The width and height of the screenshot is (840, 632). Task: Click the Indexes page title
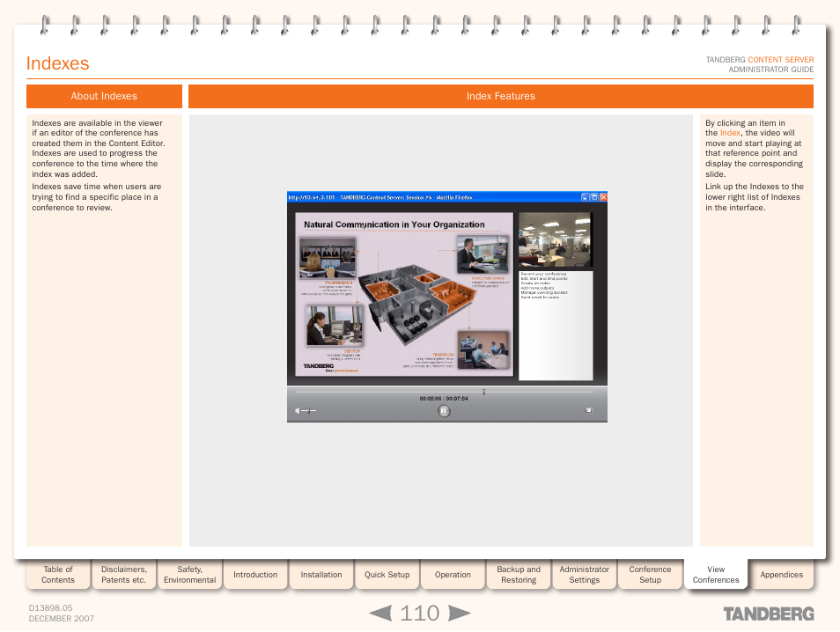(58, 63)
